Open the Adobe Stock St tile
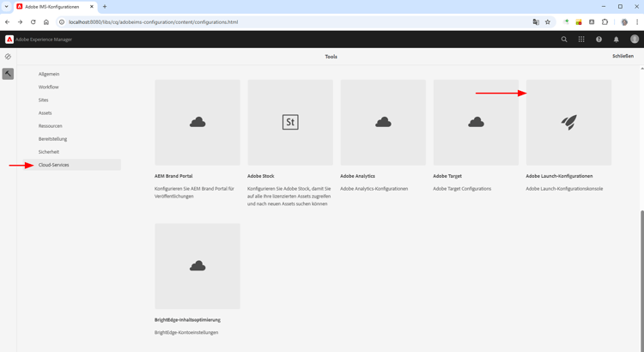The width and height of the screenshot is (644, 352). click(x=290, y=123)
